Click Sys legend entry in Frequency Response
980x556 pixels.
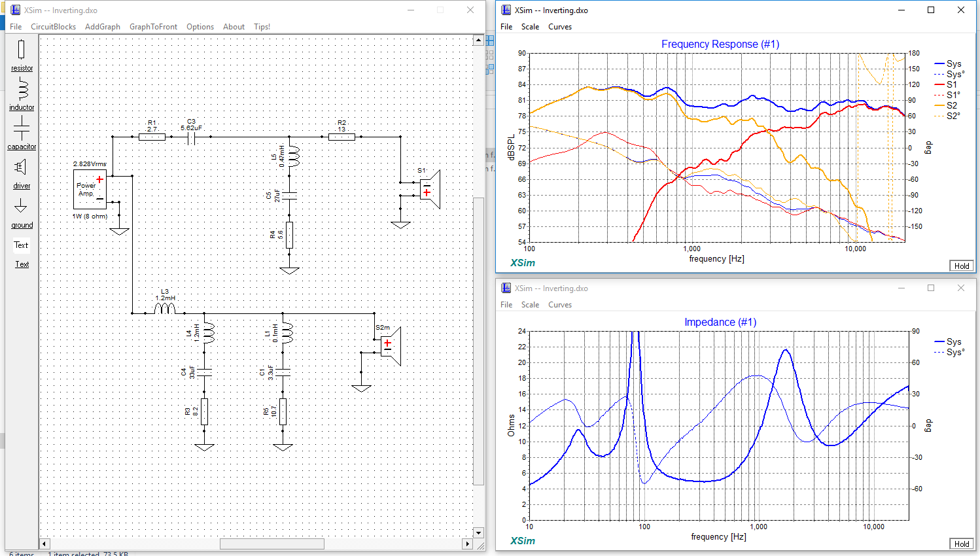948,63
